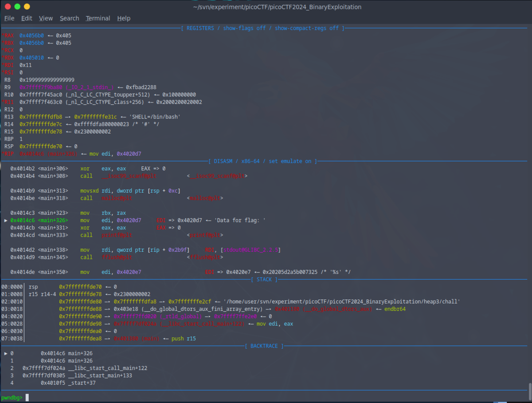Click push r15 at stack row 07:0038

pyautogui.click(x=183, y=339)
